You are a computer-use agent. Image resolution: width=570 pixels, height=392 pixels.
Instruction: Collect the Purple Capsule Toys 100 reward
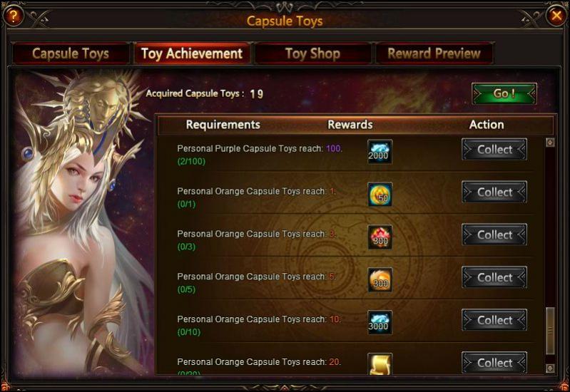tap(494, 149)
